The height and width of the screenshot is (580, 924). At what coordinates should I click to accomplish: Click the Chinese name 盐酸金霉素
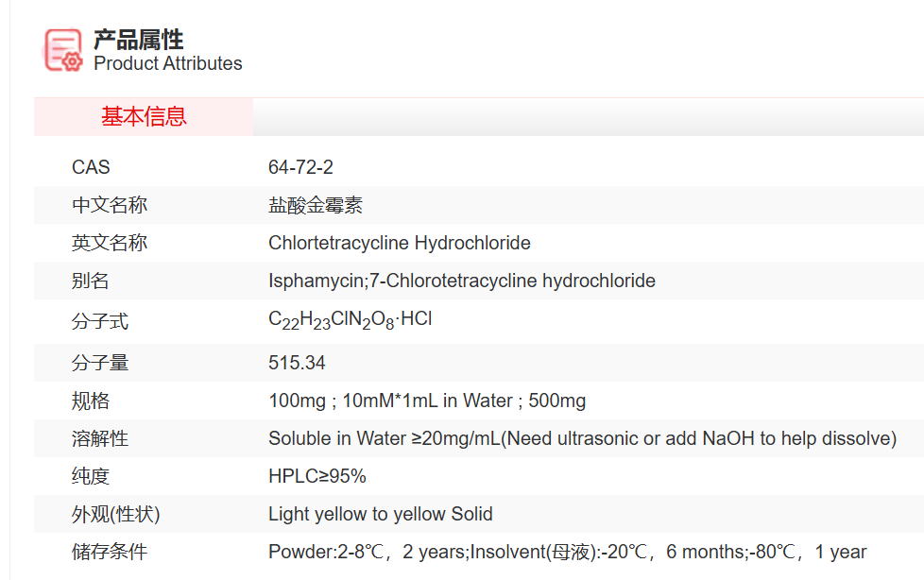point(316,205)
